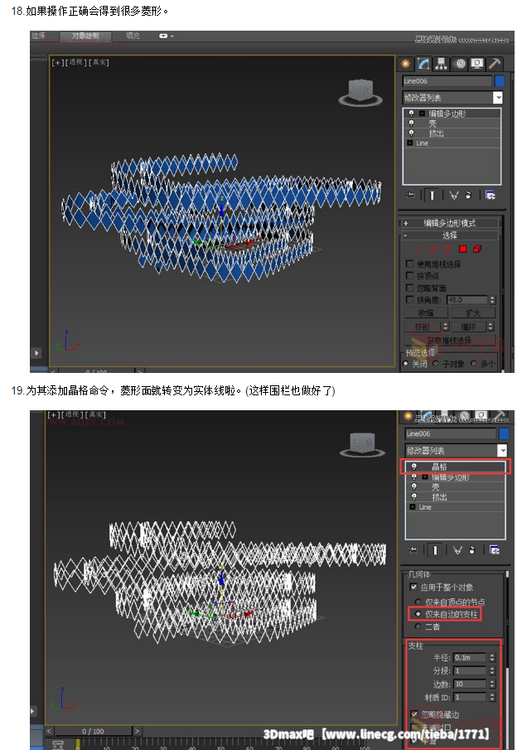Switch to 选择 ribbon tab
This screenshot has width=522, height=750.
[38, 36]
